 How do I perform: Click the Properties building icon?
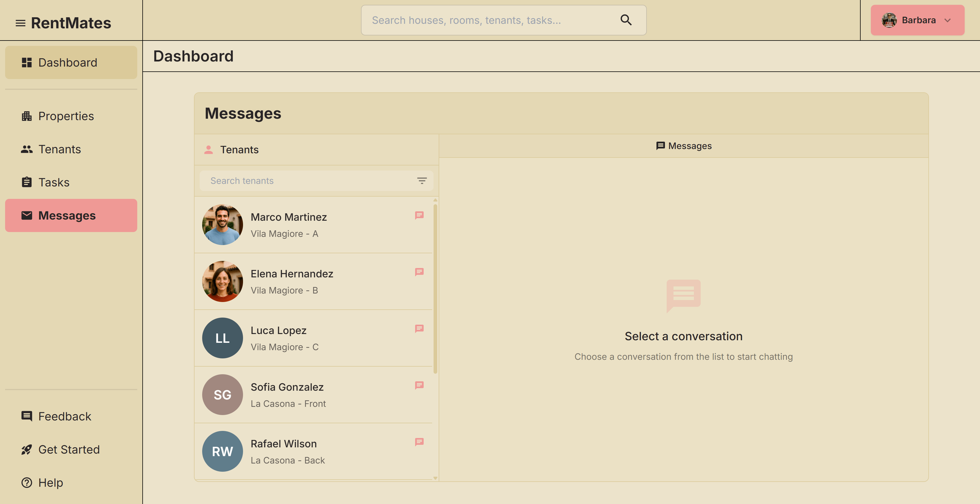click(x=26, y=116)
